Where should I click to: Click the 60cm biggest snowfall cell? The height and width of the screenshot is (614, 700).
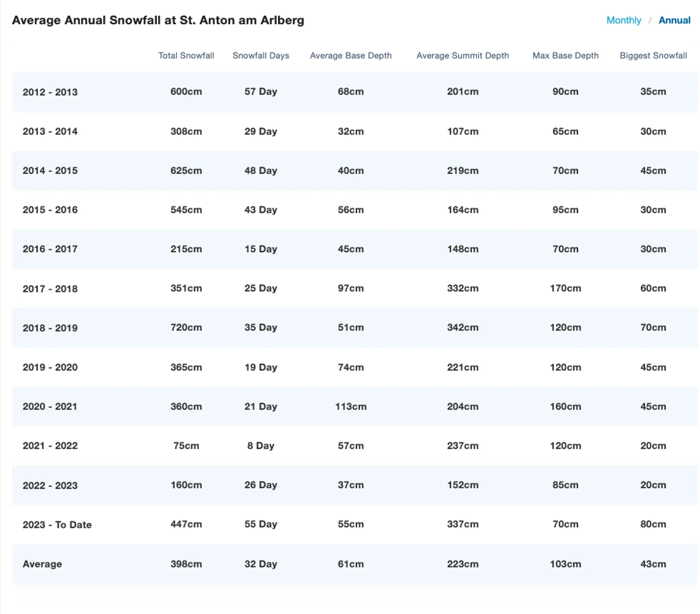(653, 288)
